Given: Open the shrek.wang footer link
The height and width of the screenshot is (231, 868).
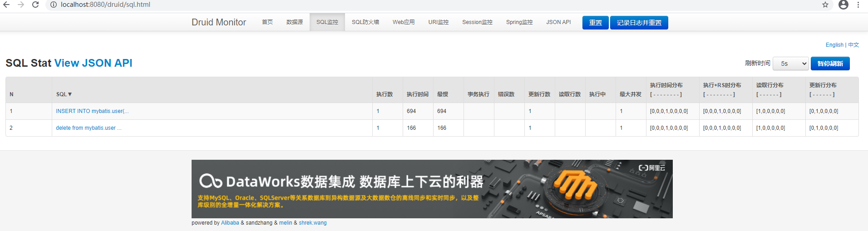Looking at the screenshot, I should coord(313,223).
